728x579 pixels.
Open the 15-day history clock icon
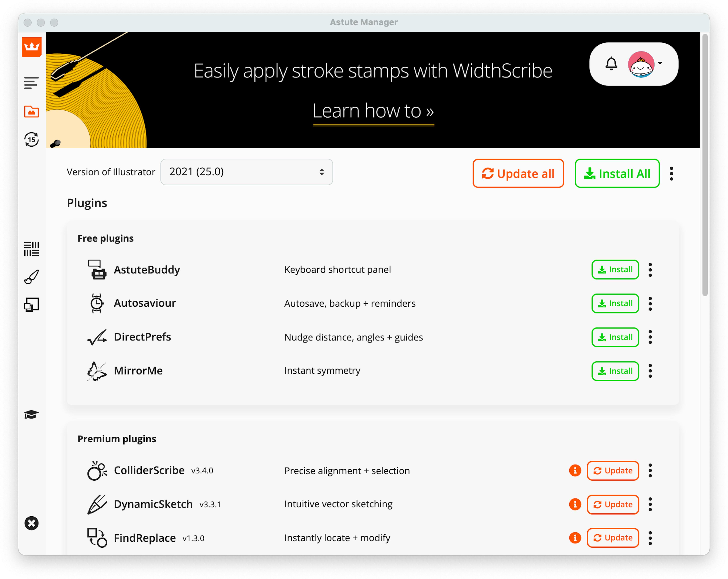click(31, 139)
